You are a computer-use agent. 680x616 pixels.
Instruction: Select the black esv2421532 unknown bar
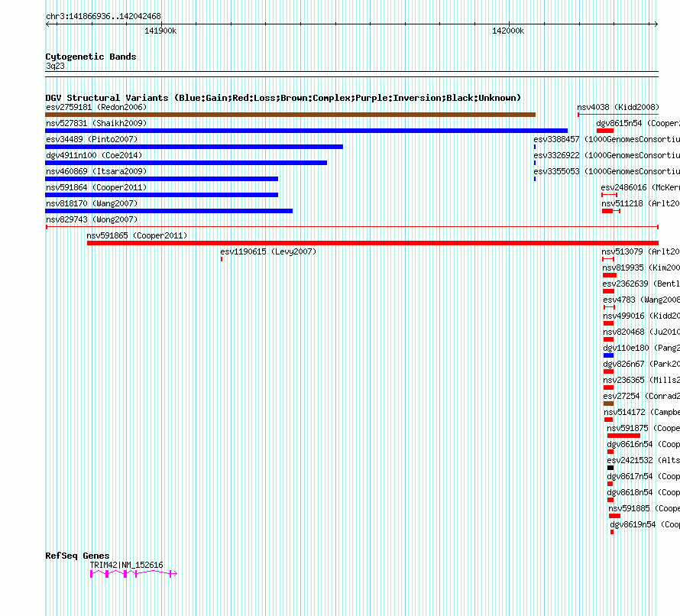(610, 468)
